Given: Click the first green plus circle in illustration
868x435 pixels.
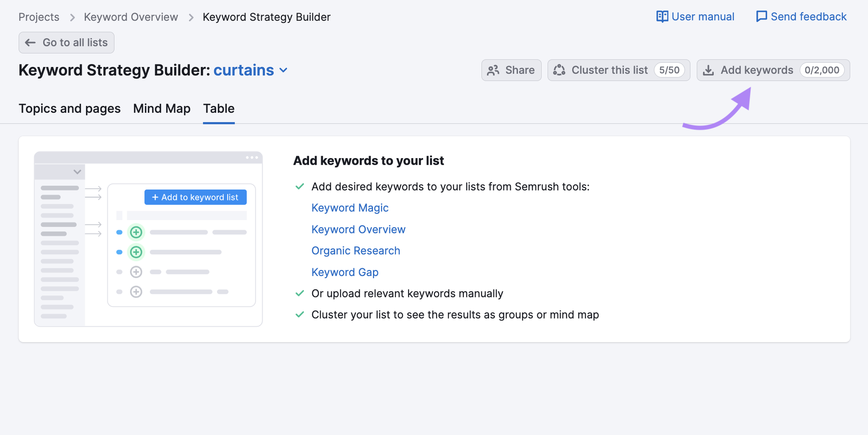Looking at the screenshot, I should pyautogui.click(x=136, y=232).
